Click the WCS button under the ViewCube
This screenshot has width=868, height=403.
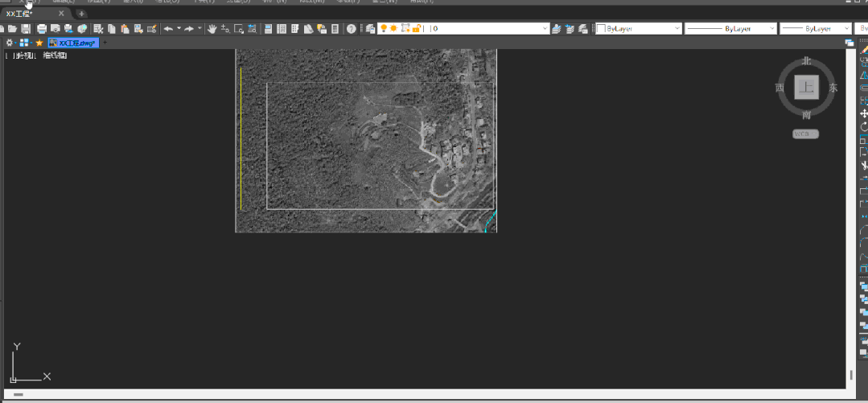click(805, 134)
